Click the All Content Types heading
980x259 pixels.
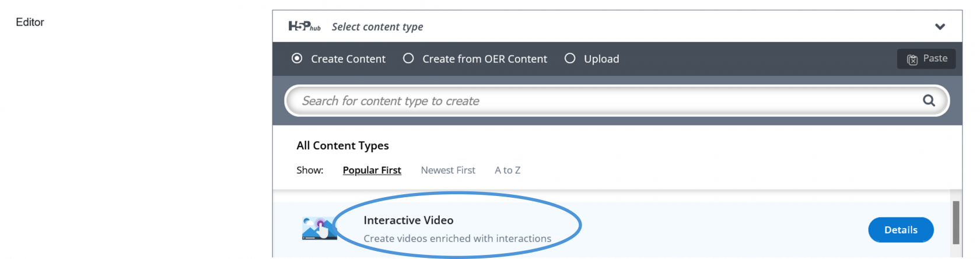pyautogui.click(x=342, y=146)
